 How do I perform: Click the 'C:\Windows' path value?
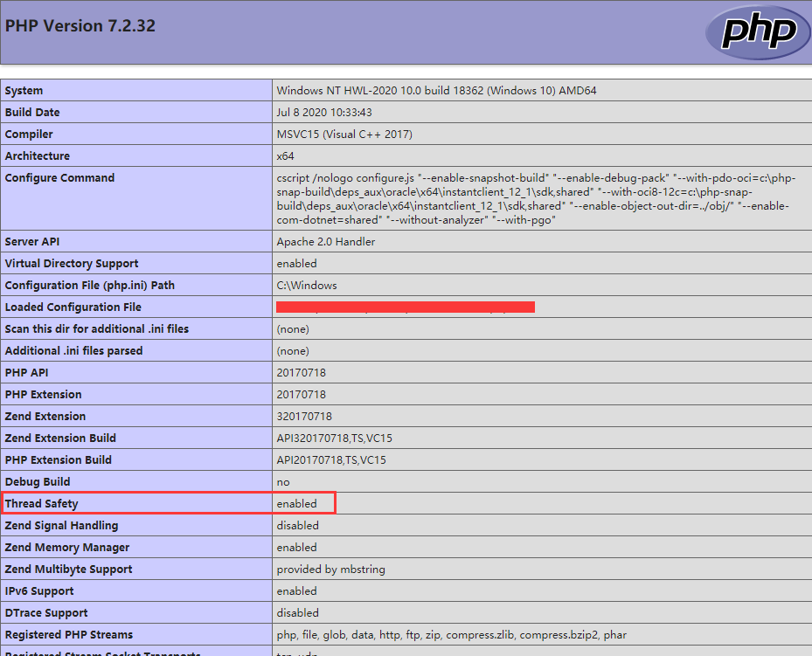click(x=307, y=285)
